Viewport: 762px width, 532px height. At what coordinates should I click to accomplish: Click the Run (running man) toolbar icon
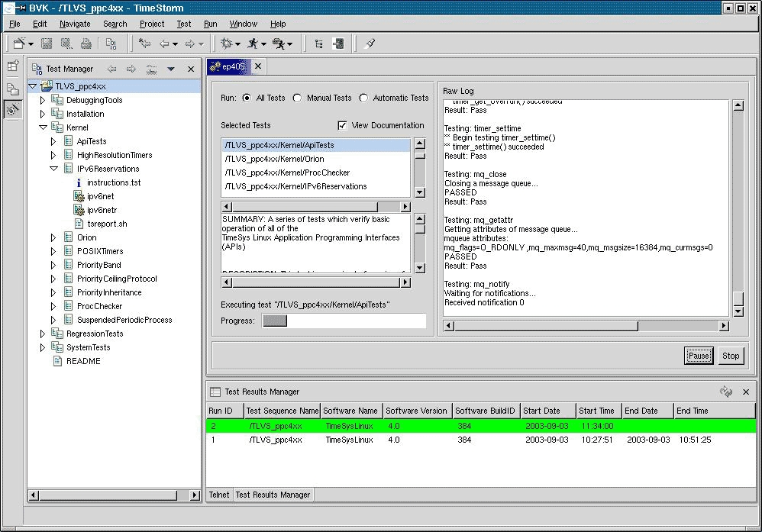click(253, 44)
